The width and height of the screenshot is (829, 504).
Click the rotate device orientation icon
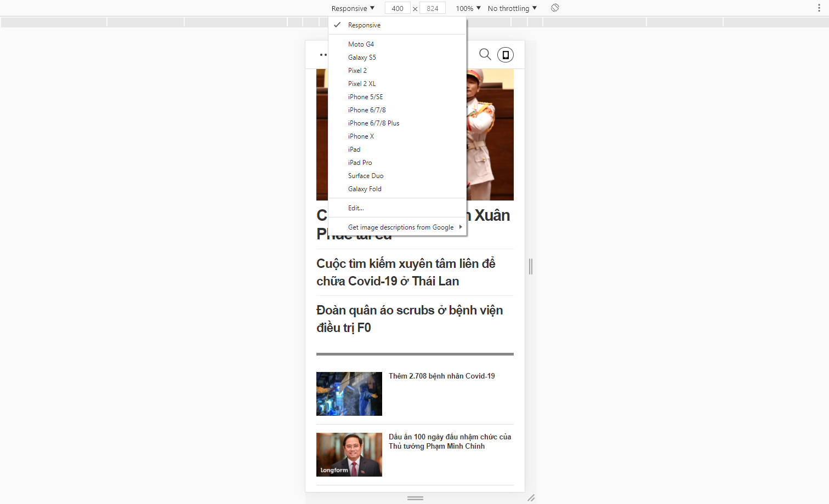click(555, 8)
